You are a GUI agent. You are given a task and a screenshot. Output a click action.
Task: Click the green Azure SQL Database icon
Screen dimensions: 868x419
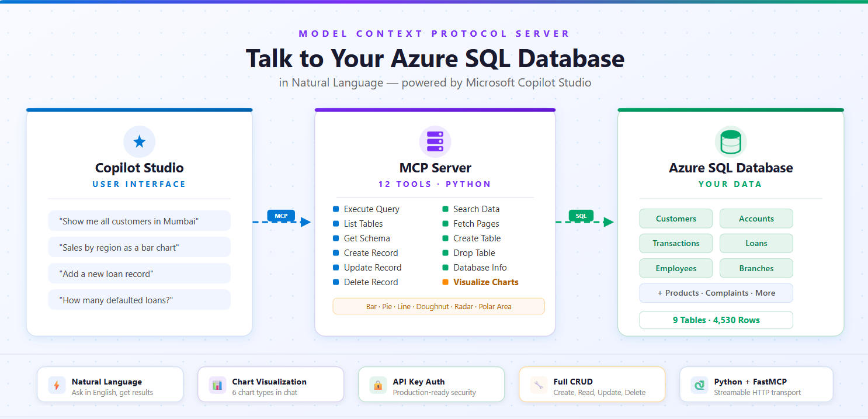[x=731, y=141]
